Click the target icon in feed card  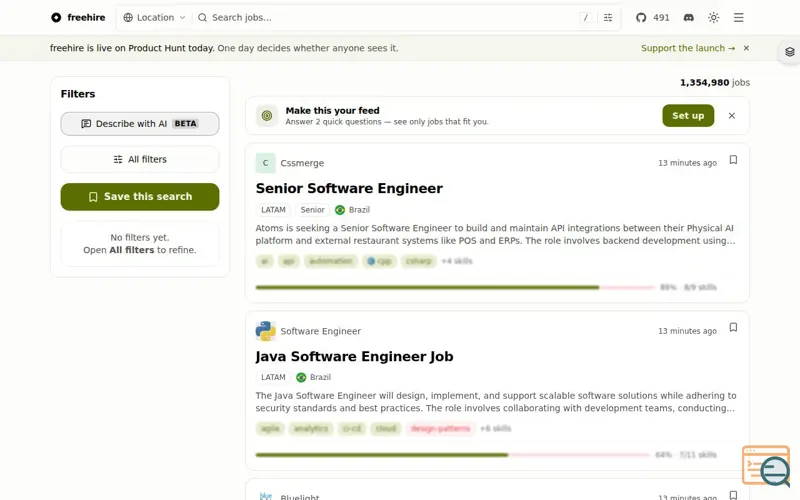click(266, 116)
